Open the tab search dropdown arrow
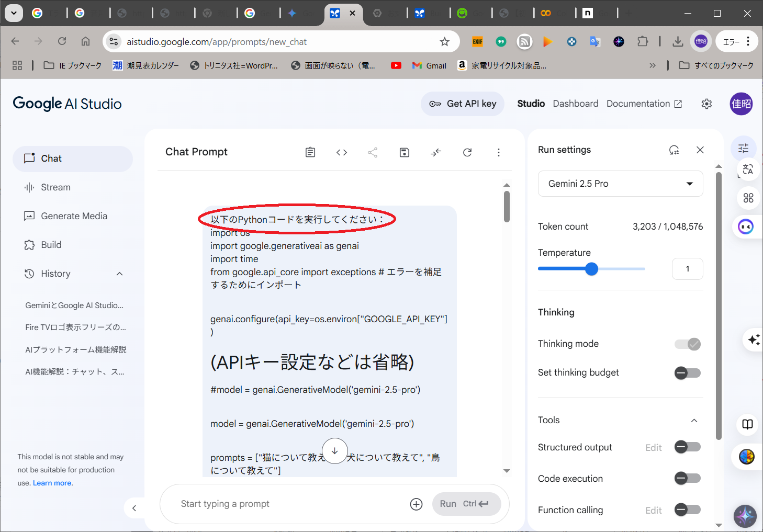The height and width of the screenshot is (532, 763). 14,13
